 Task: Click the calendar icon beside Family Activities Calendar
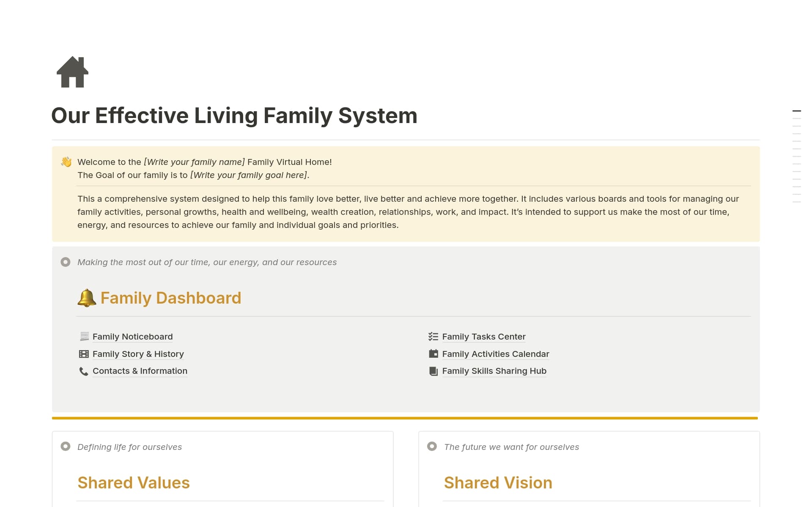pyautogui.click(x=433, y=354)
